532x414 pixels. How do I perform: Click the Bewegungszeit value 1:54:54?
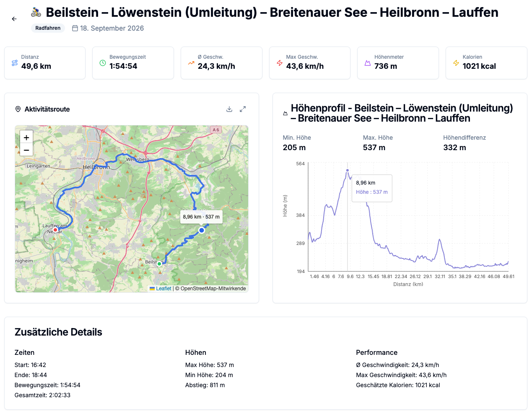point(123,66)
